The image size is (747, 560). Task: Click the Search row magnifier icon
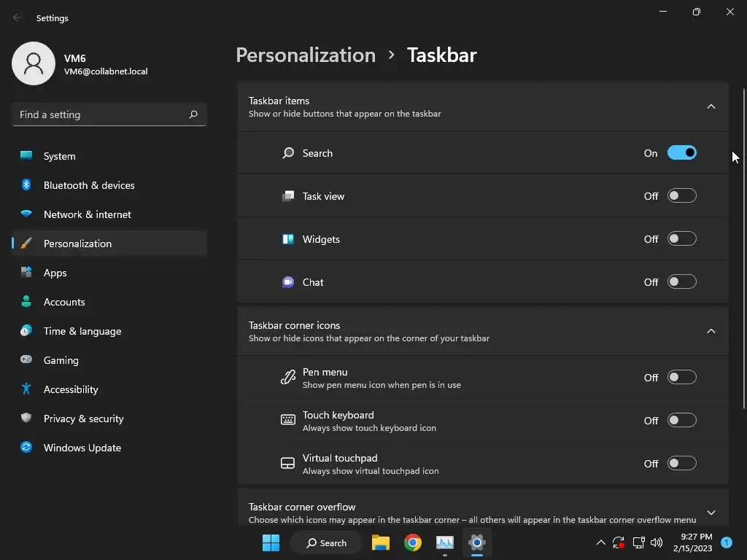(287, 153)
